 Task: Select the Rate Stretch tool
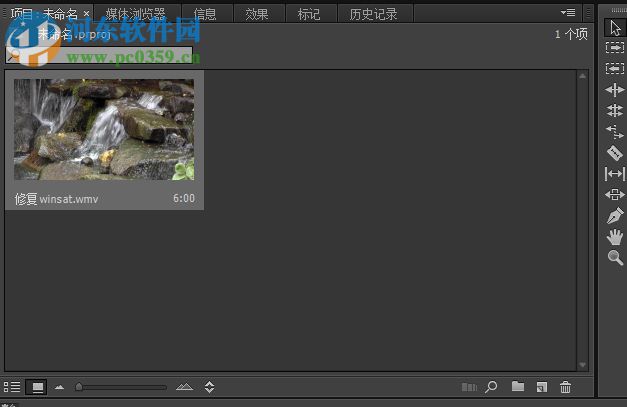click(x=615, y=132)
